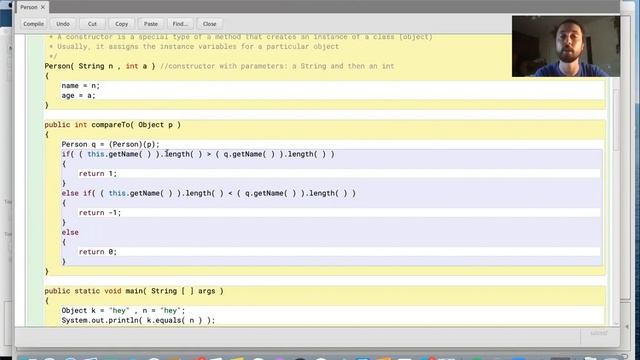Click the "public int compareTo( Object p )" line
Viewport: 640px width, 360px height.
[x=113, y=125]
